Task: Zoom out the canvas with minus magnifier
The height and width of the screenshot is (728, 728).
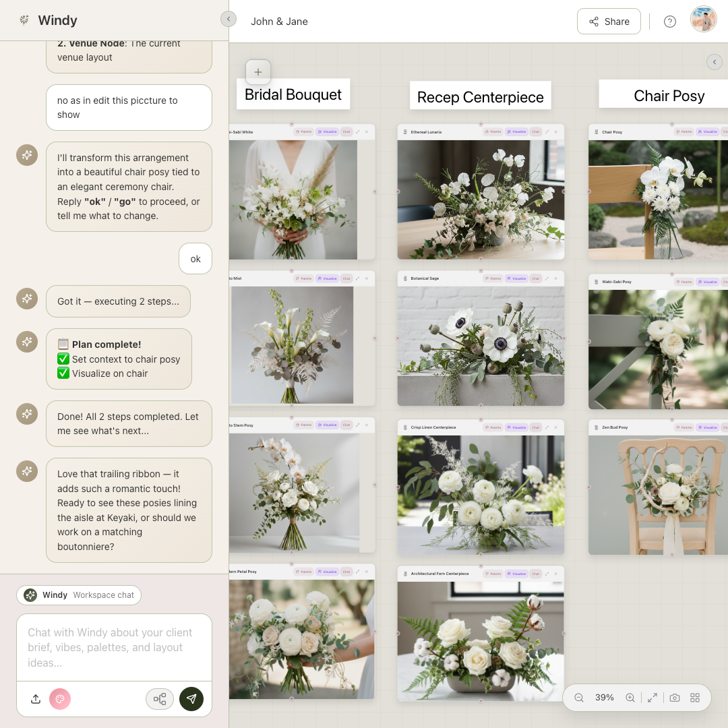Action: (x=579, y=698)
